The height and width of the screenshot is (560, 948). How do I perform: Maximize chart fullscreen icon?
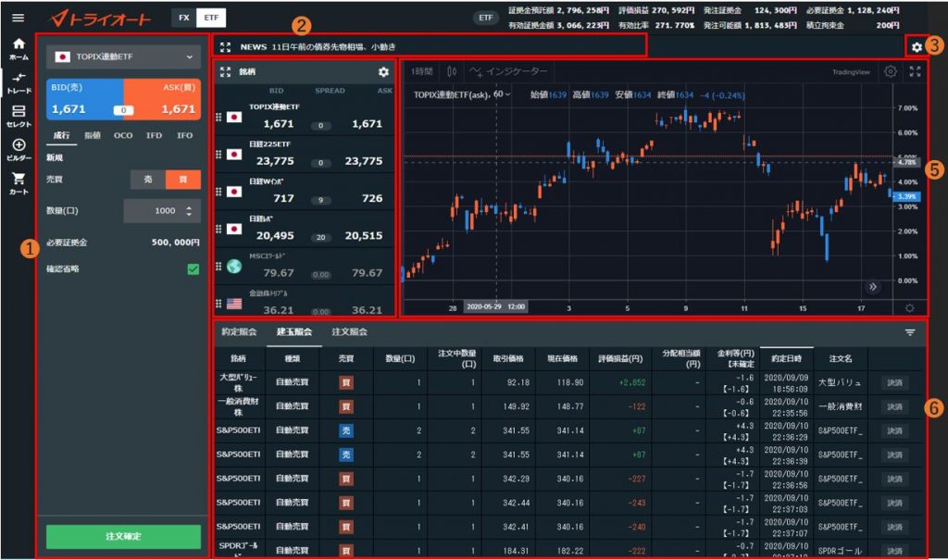click(x=915, y=71)
